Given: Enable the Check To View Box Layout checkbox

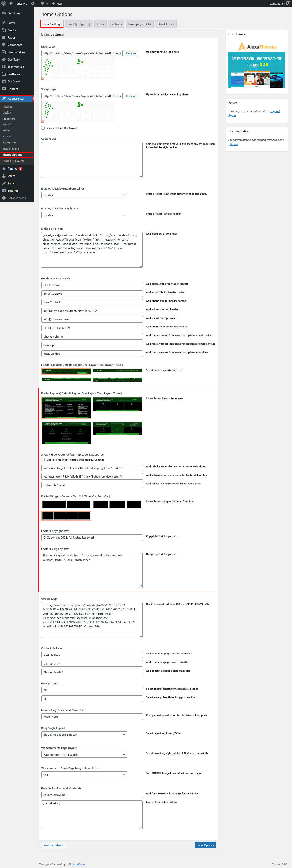Looking at the screenshot, I should click(43, 128).
